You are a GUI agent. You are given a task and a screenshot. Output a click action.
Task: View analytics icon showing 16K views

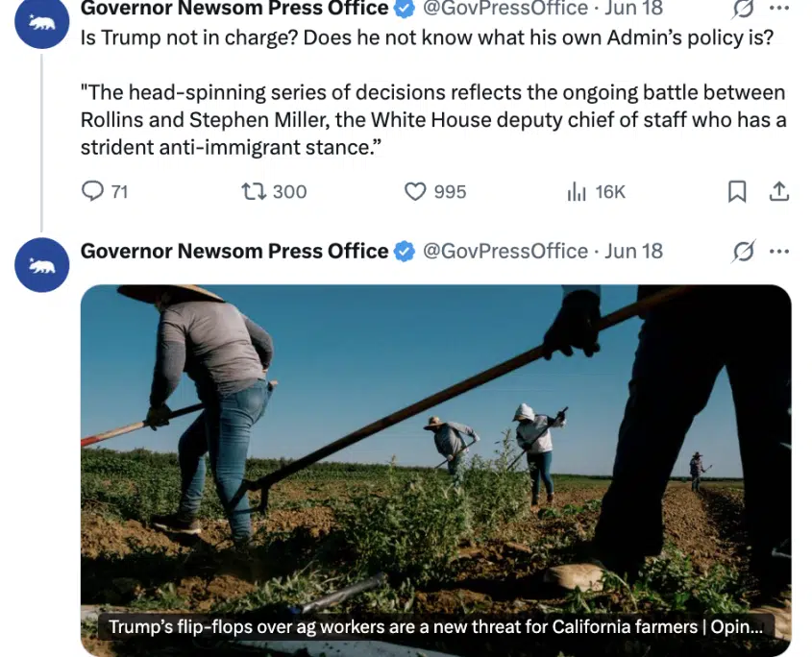[576, 191]
